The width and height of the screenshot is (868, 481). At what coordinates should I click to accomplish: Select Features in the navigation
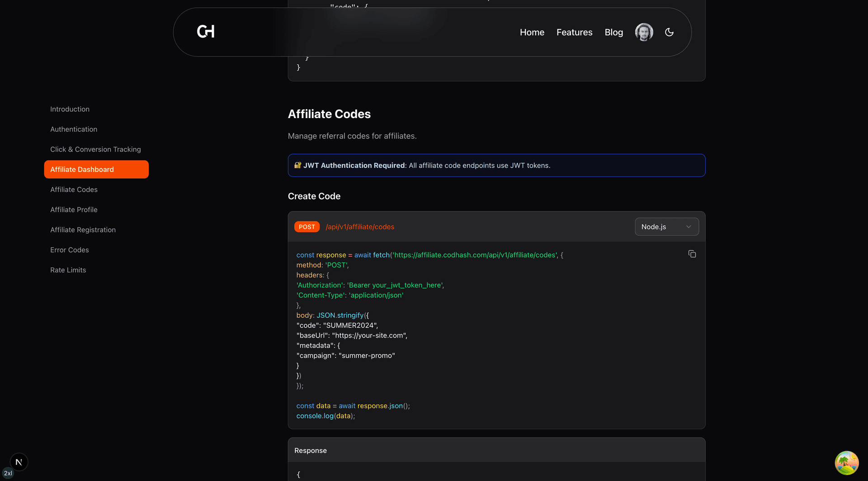tap(574, 32)
